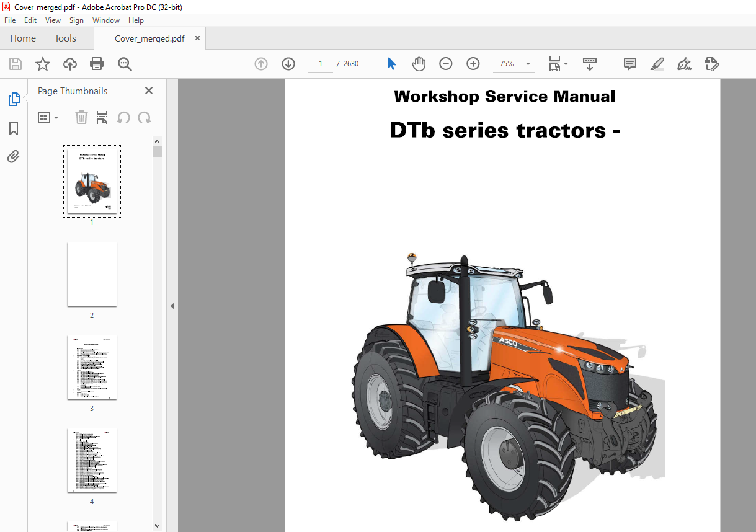Go to next page arrow
Viewport: 756px width, 532px height.
pos(288,64)
